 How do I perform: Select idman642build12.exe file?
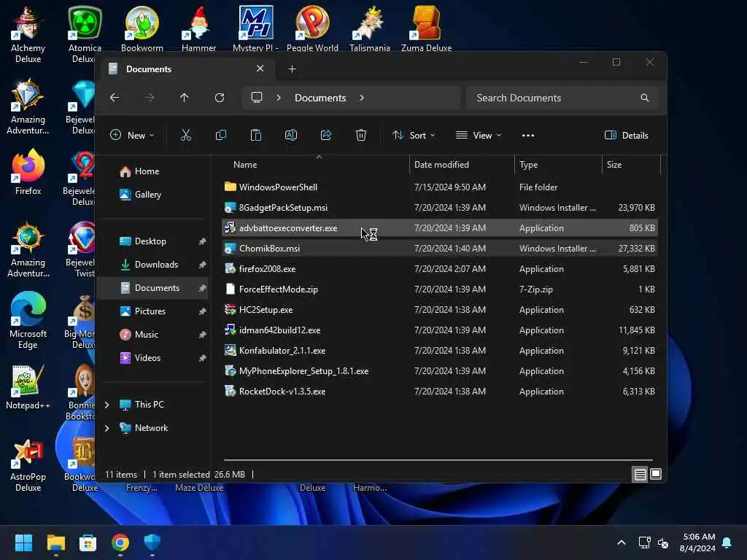click(439, 330)
